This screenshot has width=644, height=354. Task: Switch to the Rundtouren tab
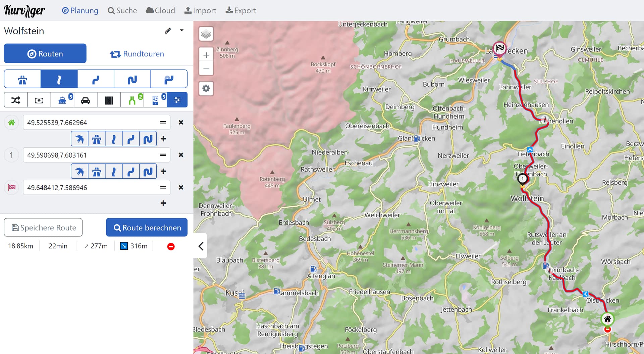tap(137, 54)
